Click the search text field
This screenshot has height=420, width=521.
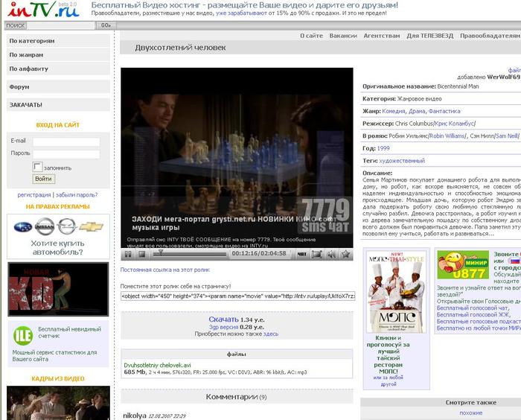[60, 25]
